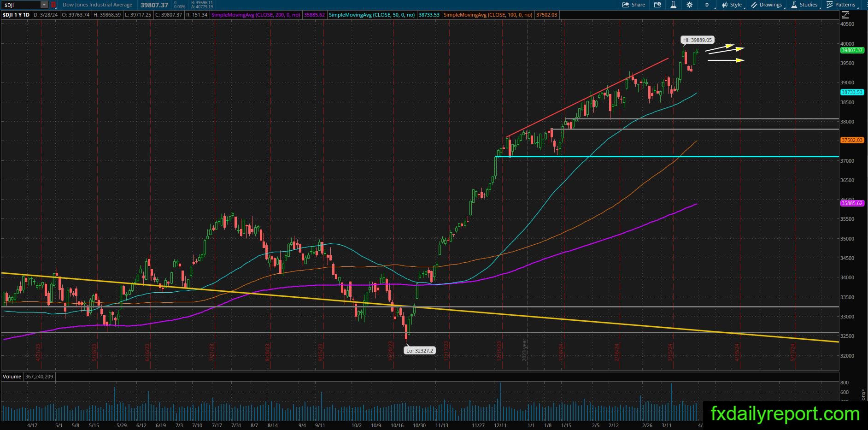
Task: Open the symbol selector dropdown arrow
Action: 44,5
